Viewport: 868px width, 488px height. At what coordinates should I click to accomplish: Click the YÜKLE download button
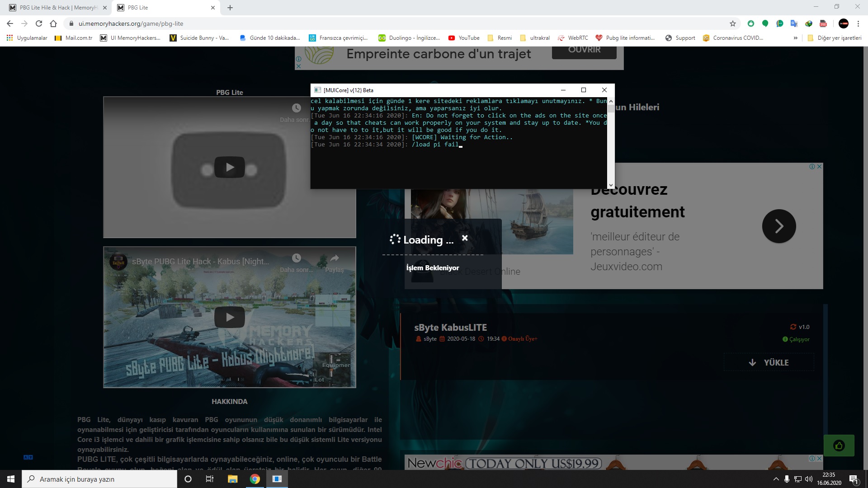pyautogui.click(x=769, y=362)
